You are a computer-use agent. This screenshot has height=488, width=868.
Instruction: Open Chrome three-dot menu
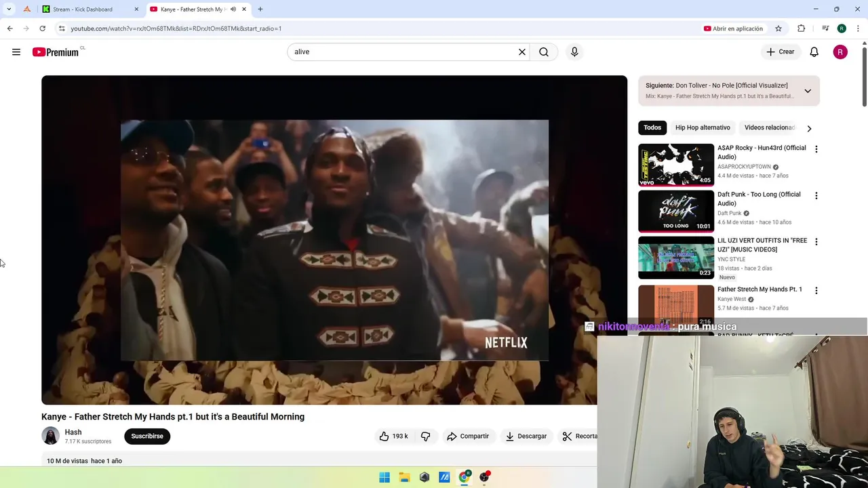pos(859,28)
